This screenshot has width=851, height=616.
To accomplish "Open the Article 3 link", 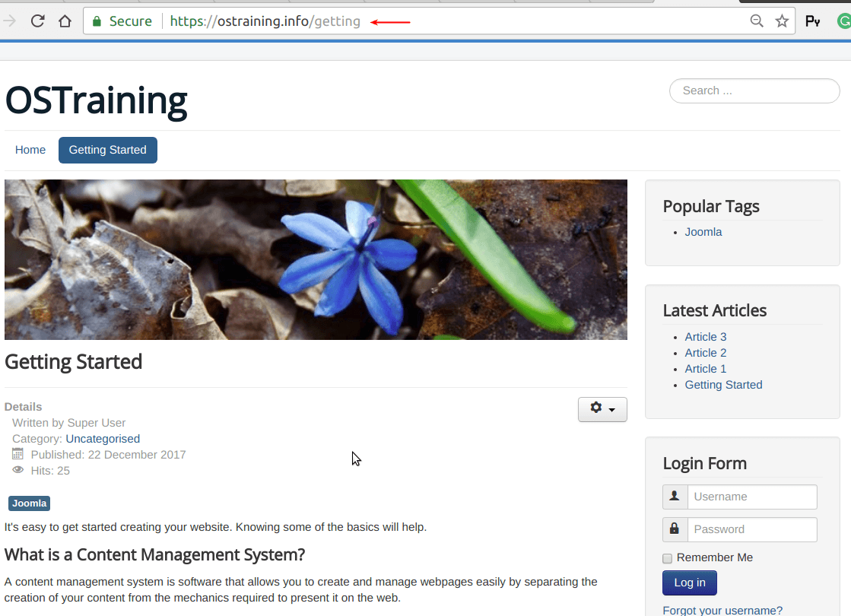I will (706, 337).
